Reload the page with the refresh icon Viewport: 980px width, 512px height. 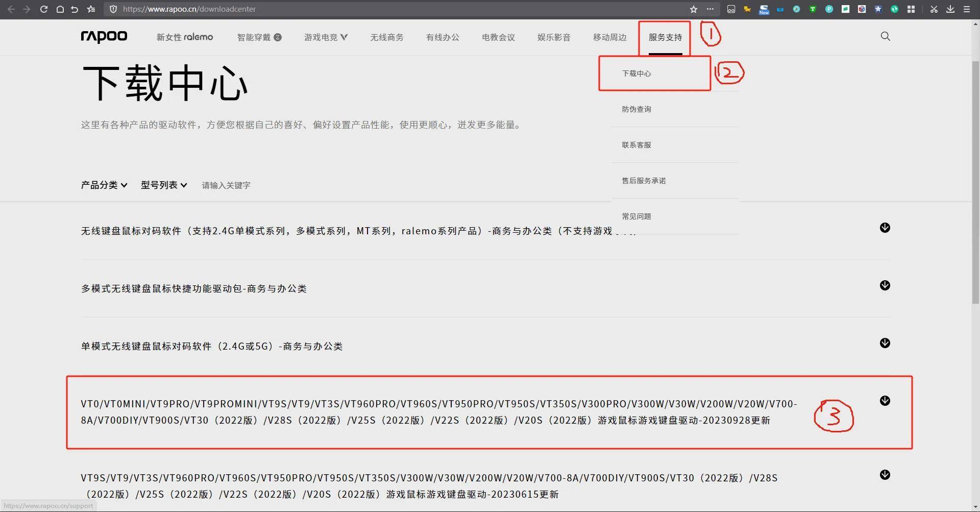43,9
